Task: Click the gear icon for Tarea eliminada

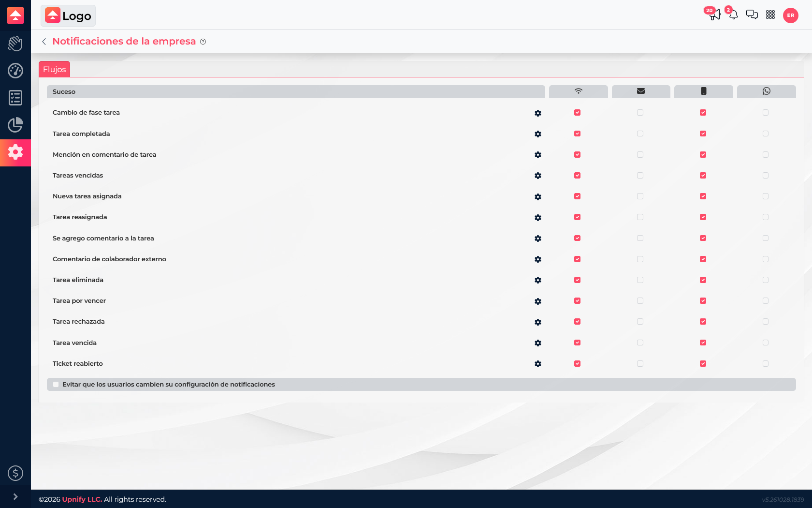Action: click(x=538, y=280)
